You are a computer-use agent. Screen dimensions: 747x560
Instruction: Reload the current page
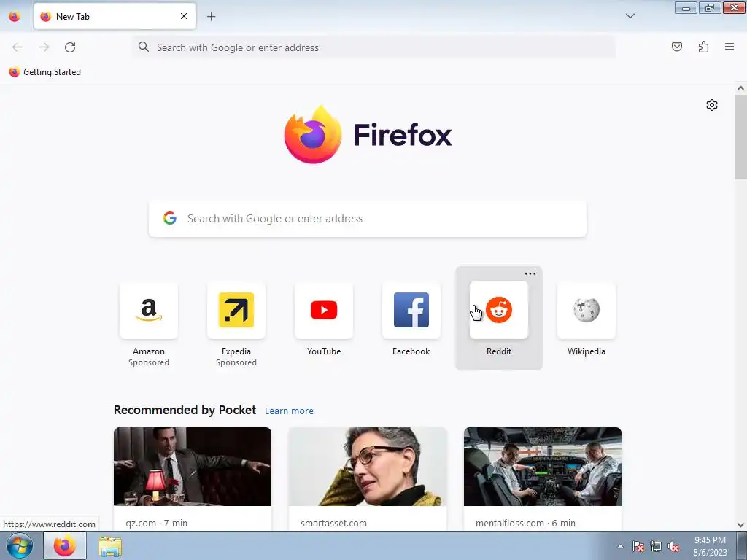(x=70, y=47)
